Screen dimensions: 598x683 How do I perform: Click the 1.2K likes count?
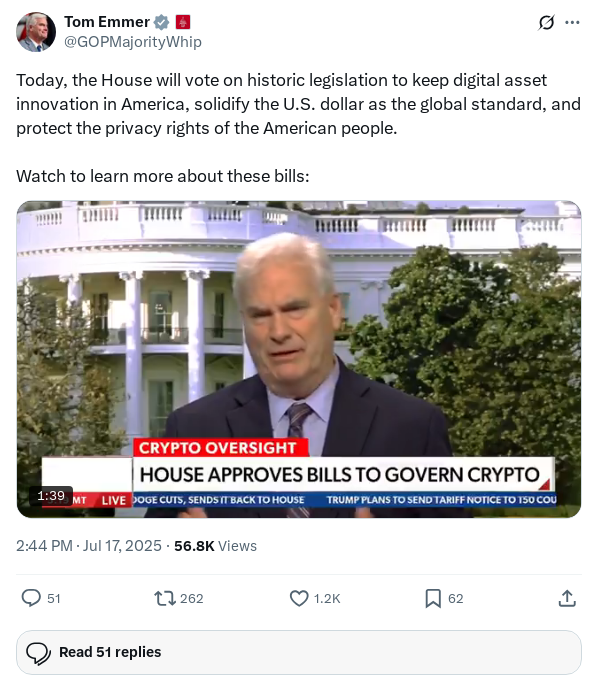327,598
